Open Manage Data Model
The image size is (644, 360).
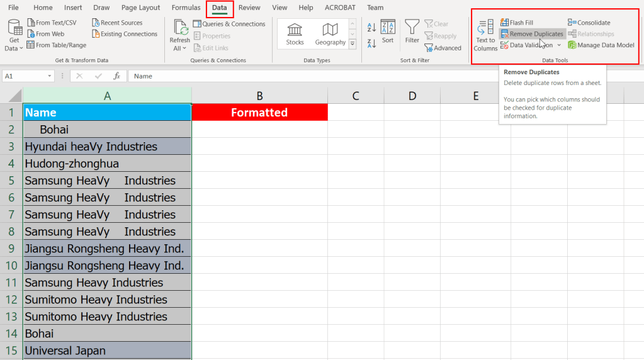tap(601, 45)
